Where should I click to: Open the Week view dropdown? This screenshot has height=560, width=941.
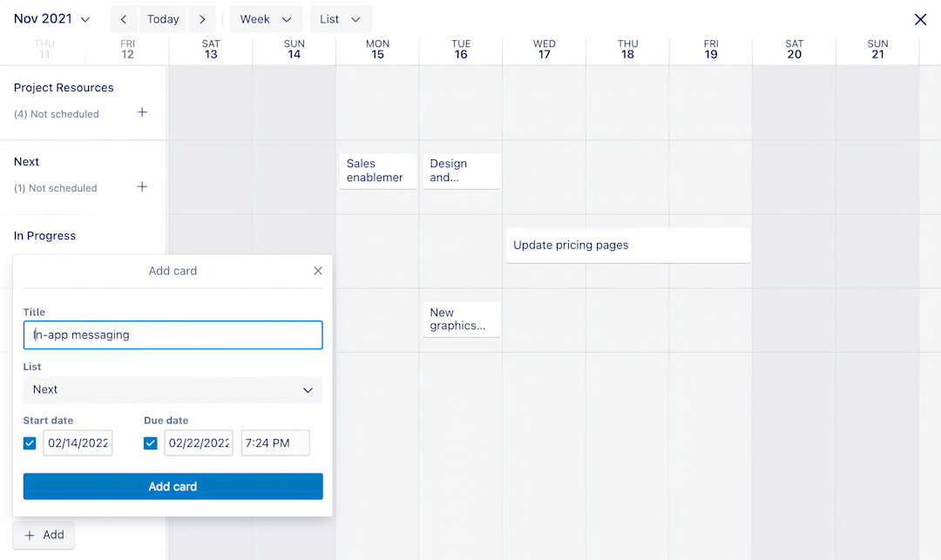(x=266, y=18)
